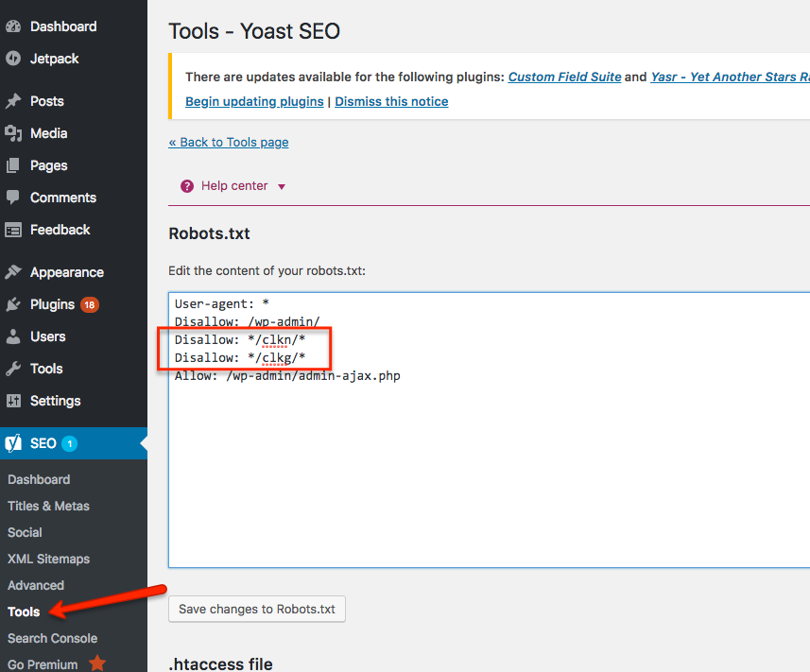Click the Tools wrench icon
This screenshot has height=672, width=810.
click(13, 369)
